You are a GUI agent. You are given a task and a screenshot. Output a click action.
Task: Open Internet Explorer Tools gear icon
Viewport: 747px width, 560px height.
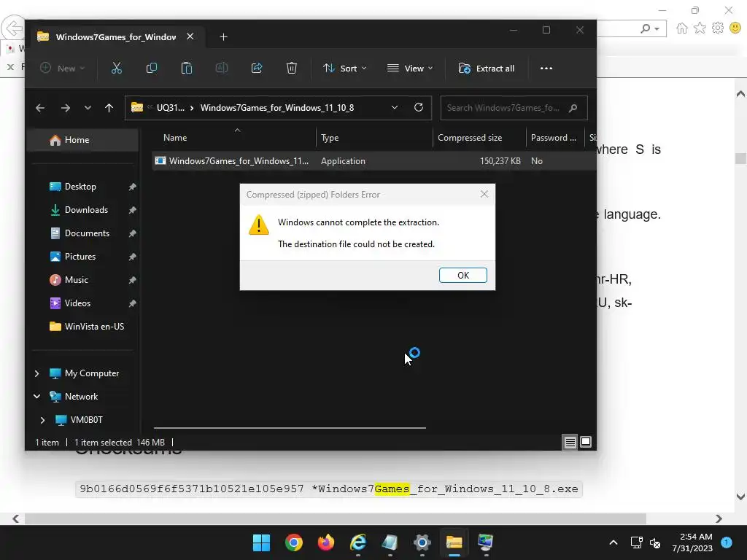coord(718,28)
